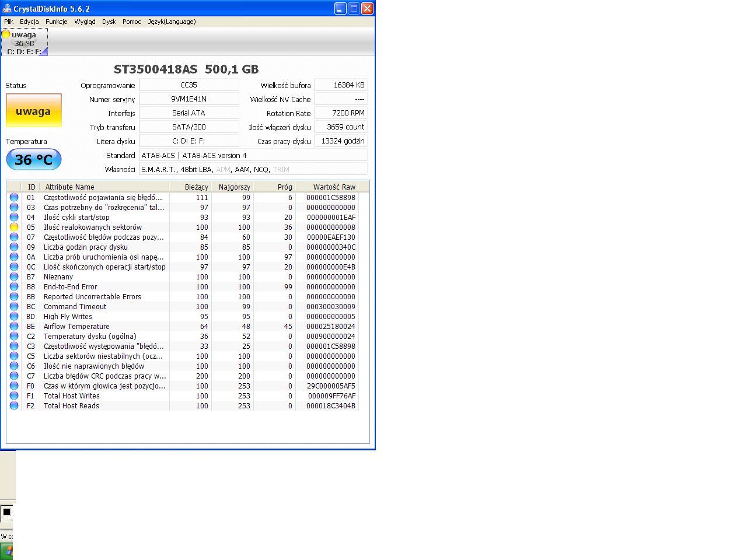Select the status icon in row F0
Image resolution: width=747 pixels, height=560 pixels.
pyautogui.click(x=14, y=386)
